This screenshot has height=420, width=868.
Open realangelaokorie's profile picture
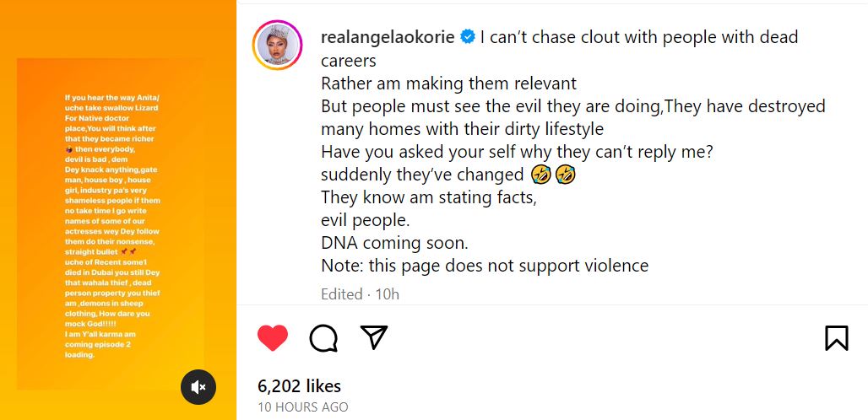[x=277, y=46]
